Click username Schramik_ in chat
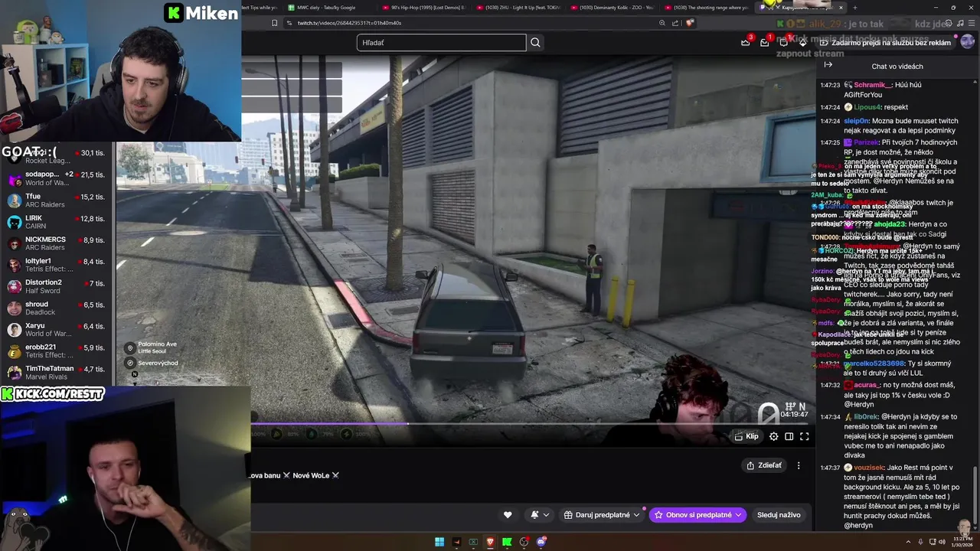 point(873,85)
